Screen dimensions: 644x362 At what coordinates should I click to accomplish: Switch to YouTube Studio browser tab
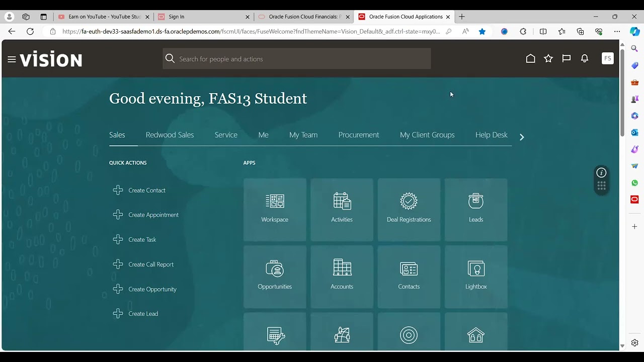pyautogui.click(x=104, y=17)
